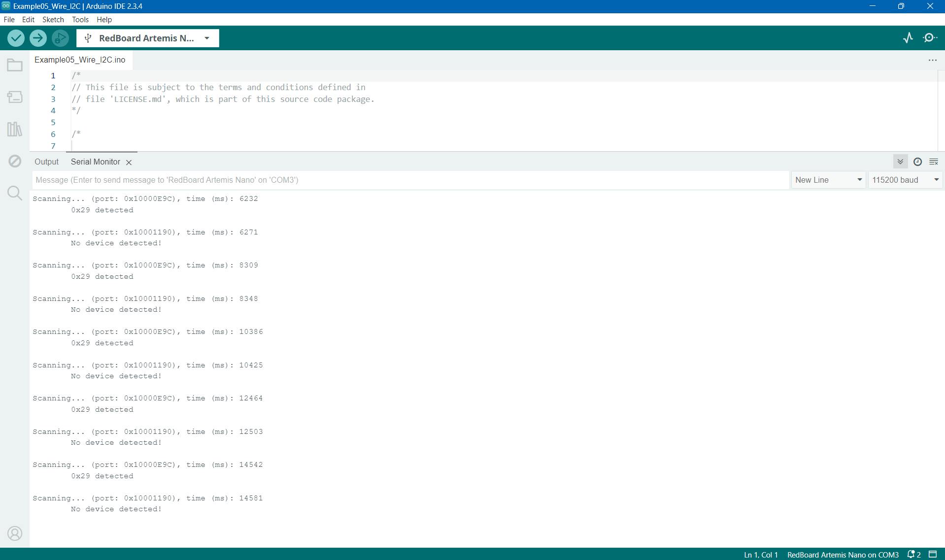The image size is (945, 560).
Task: Open the Search sidebar icon
Action: pos(15,193)
